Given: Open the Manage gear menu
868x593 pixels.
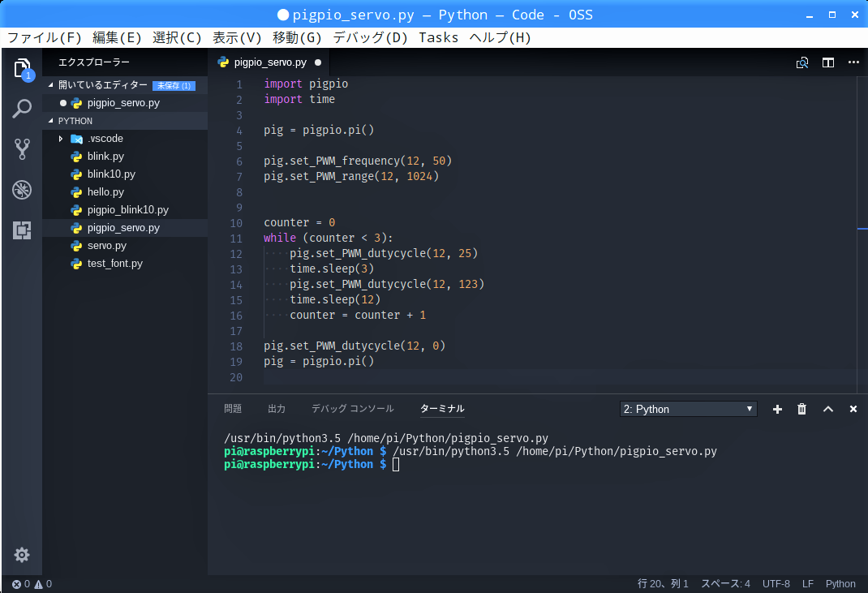Looking at the screenshot, I should [22, 555].
